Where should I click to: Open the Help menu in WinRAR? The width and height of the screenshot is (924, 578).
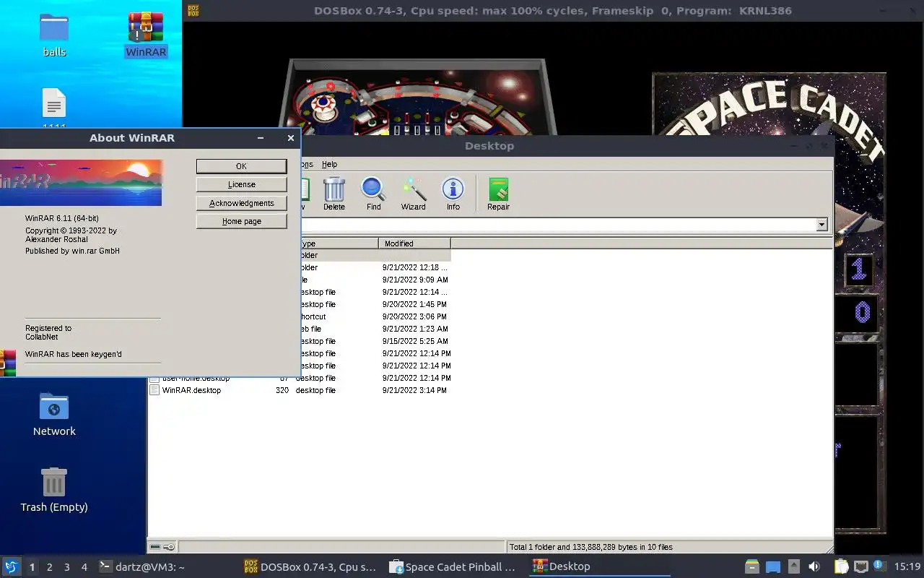pyautogui.click(x=329, y=165)
